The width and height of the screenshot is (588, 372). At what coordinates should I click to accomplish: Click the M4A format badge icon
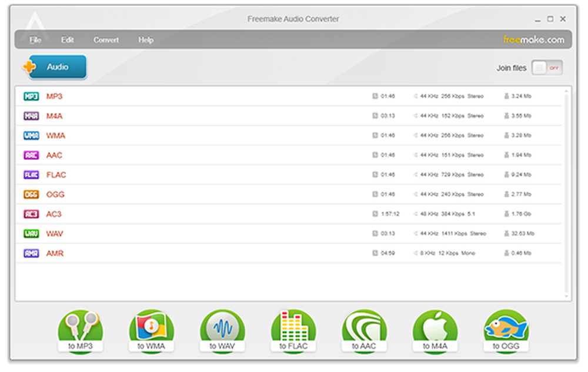pyautogui.click(x=31, y=116)
